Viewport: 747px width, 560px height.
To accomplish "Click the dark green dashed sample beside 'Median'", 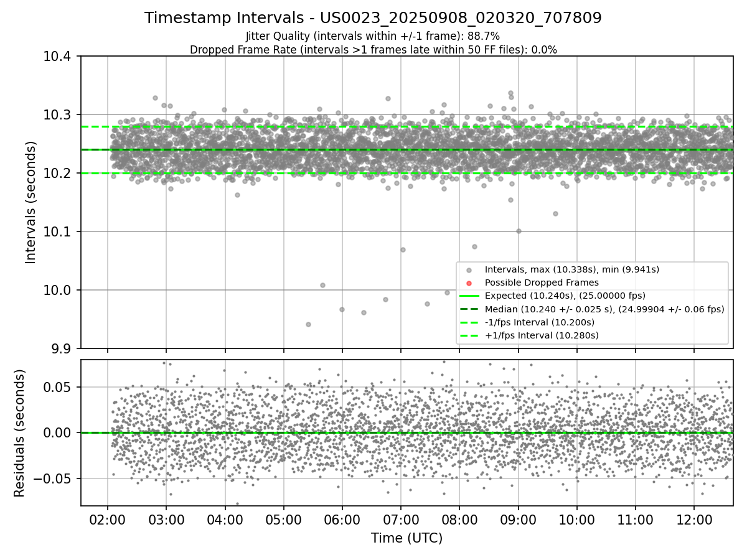I will tap(469, 309).
